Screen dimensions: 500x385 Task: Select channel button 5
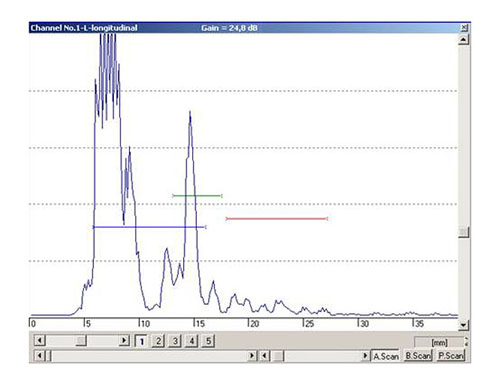click(x=208, y=341)
